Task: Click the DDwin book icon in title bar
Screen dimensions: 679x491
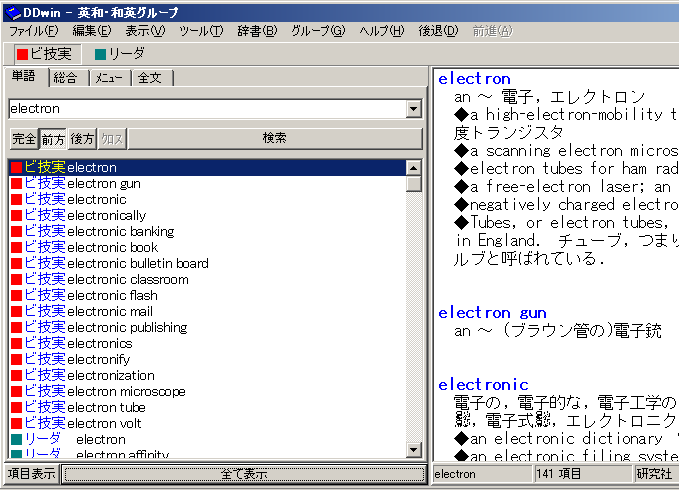Action: [x=12, y=12]
